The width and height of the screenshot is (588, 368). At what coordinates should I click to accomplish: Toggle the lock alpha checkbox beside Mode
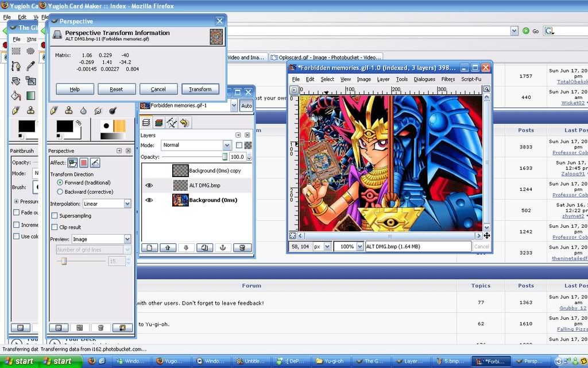[x=239, y=145]
